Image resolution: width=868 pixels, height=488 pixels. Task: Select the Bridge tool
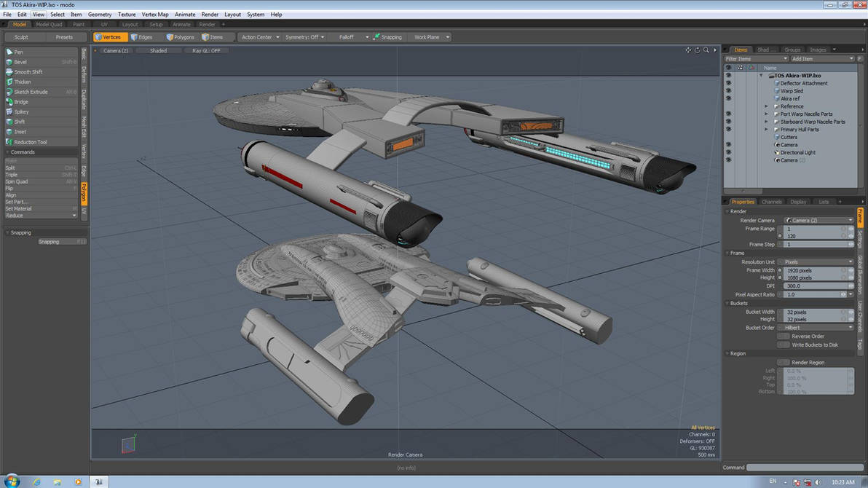click(x=41, y=102)
